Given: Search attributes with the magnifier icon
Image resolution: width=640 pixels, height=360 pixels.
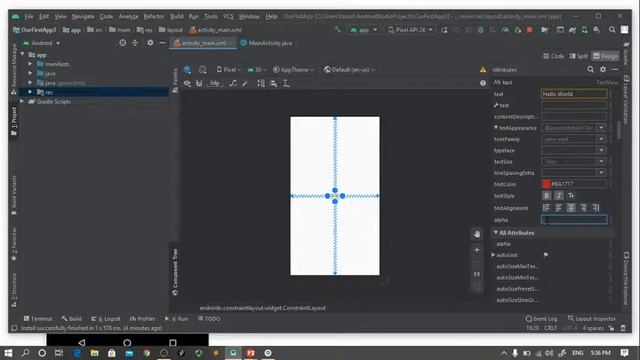Looking at the screenshot, I should pos(590,70).
